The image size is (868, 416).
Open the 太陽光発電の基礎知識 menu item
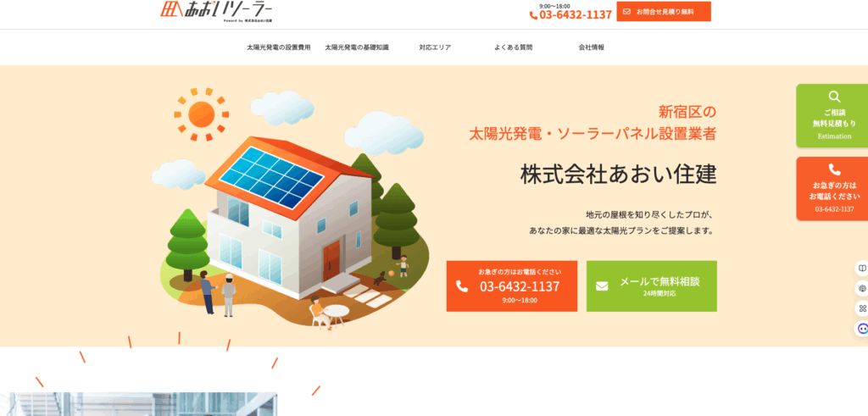coord(357,47)
